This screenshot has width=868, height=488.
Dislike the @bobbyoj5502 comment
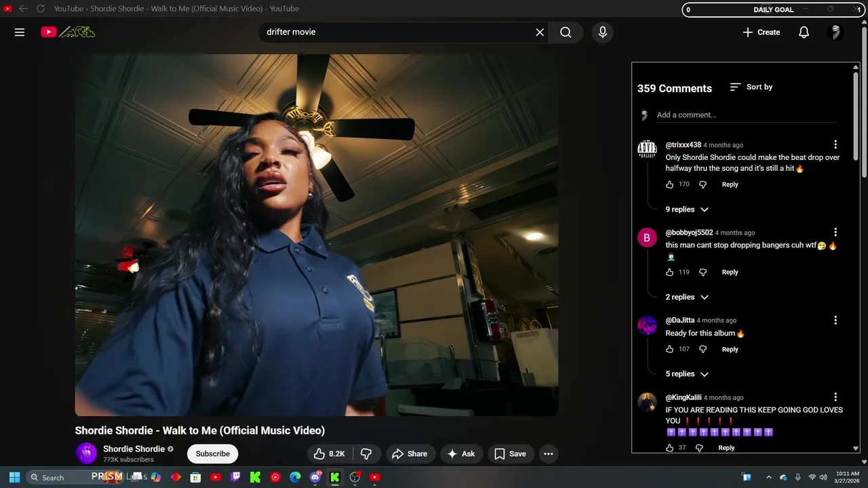click(x=703, y=272)
